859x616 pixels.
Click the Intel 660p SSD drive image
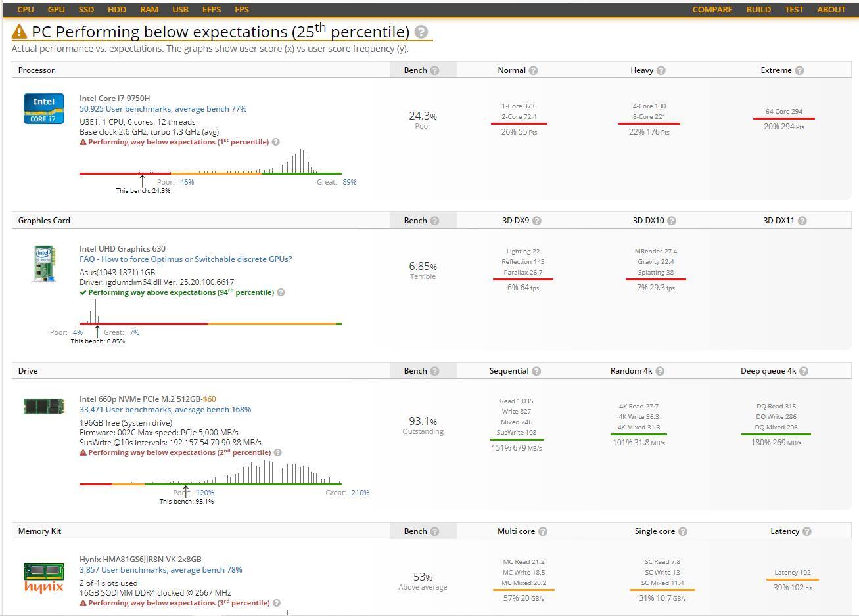(44, 406)
